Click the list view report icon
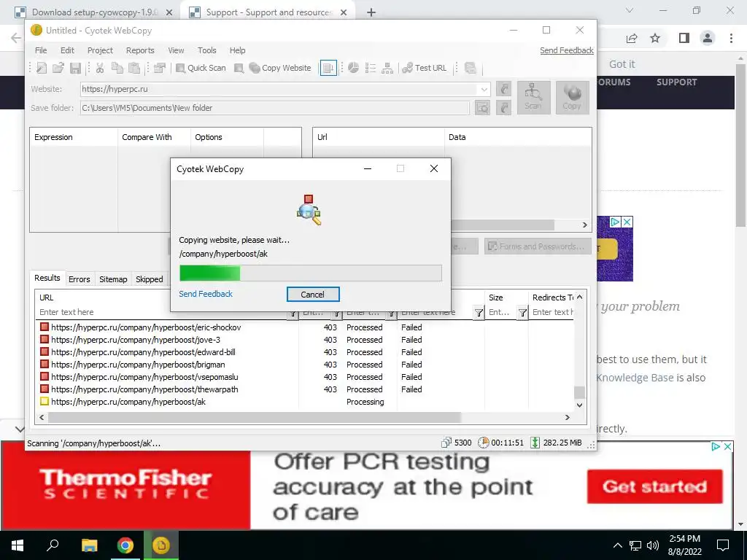Viewport: 747px width, 560px height. coord(370,68)
